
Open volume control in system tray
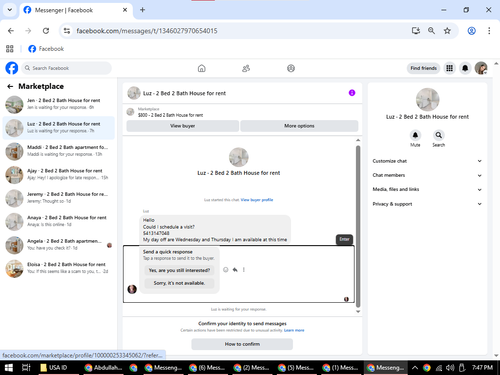(450, 368)
